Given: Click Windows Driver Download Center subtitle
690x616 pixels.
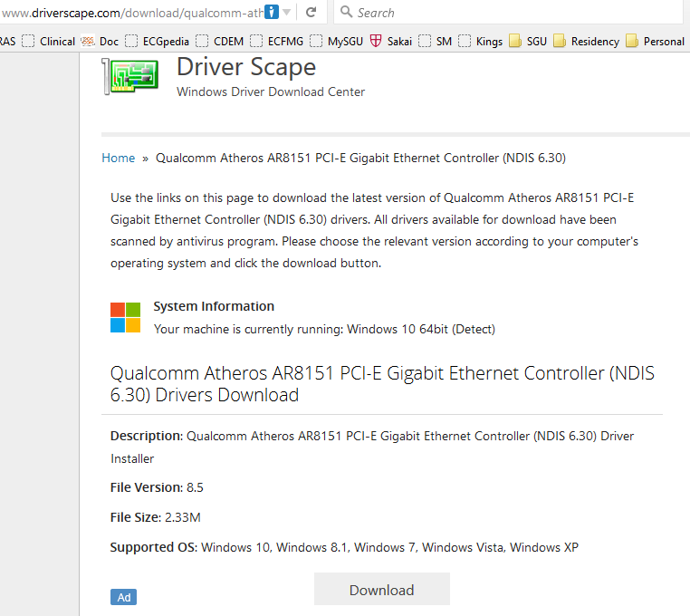Looking at the screenshot, I should coord(271,91).
